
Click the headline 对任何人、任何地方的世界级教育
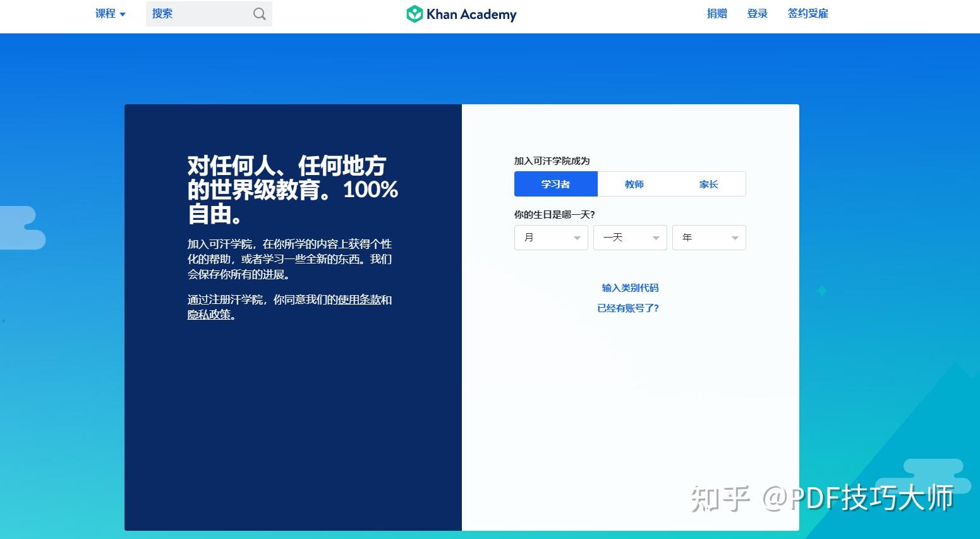tap(293, 190)
